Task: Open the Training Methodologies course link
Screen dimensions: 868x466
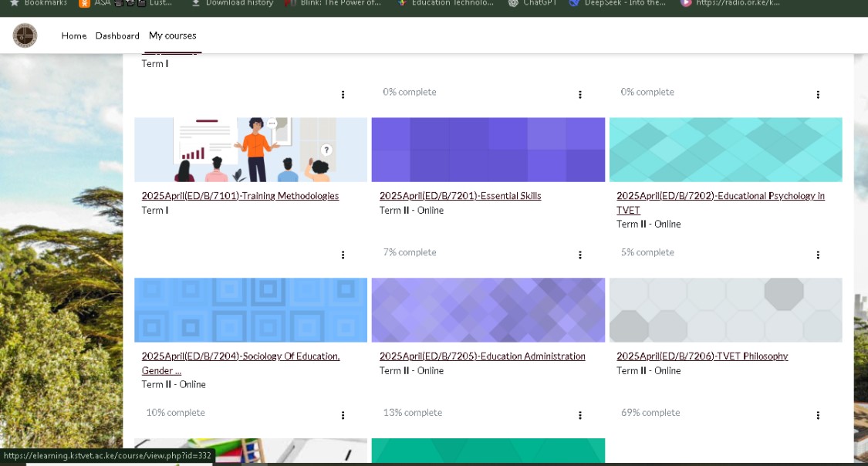Action: tap(240, 196)
